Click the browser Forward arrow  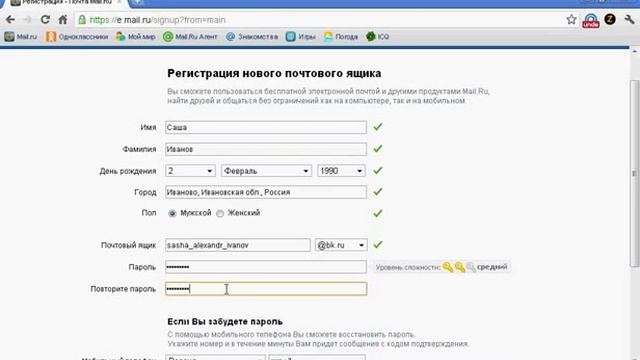tap(28, 20)
